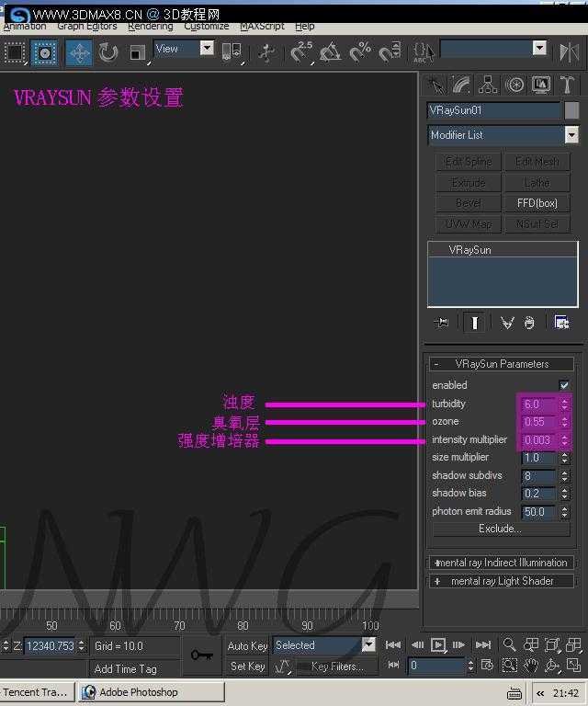Open the Rendering menu
Screen dimensions: 588x706
[x=151, y=27]
